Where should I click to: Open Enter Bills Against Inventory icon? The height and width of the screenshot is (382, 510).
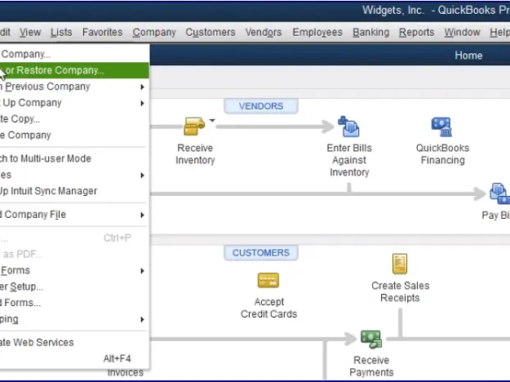tap(349, 127)
